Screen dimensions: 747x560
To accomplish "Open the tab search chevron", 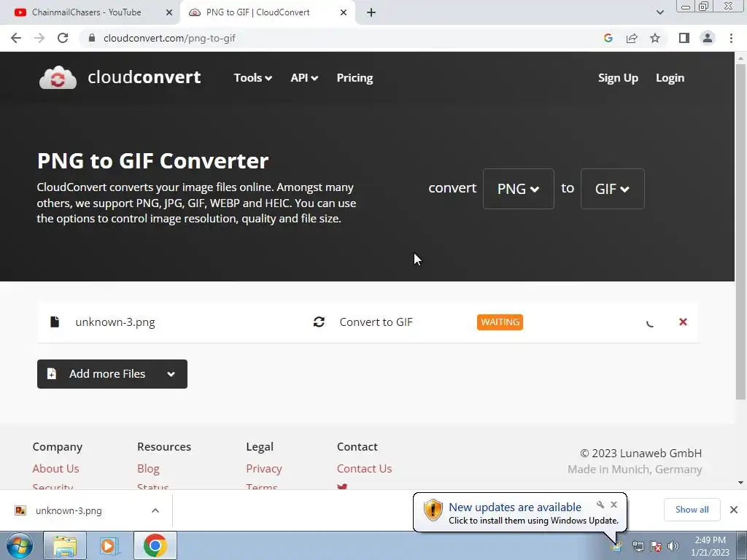I will coord(659,12).
